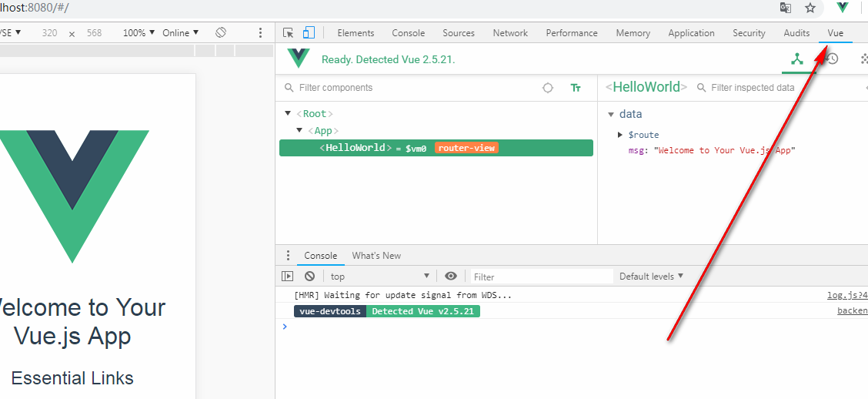Viewport: 868px width, 399px height.
Task: Focus the Filter inspected data field
Action: pyautogui.click(x=753, y=88)
